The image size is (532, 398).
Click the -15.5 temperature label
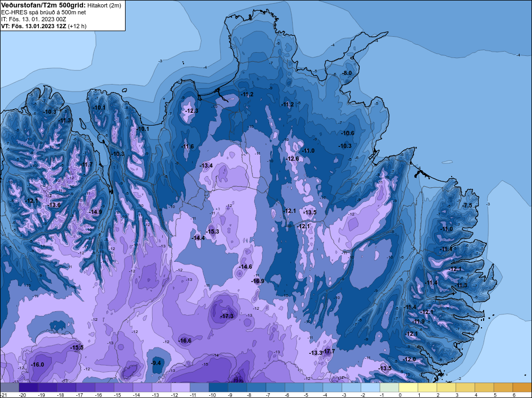(77, 348)
